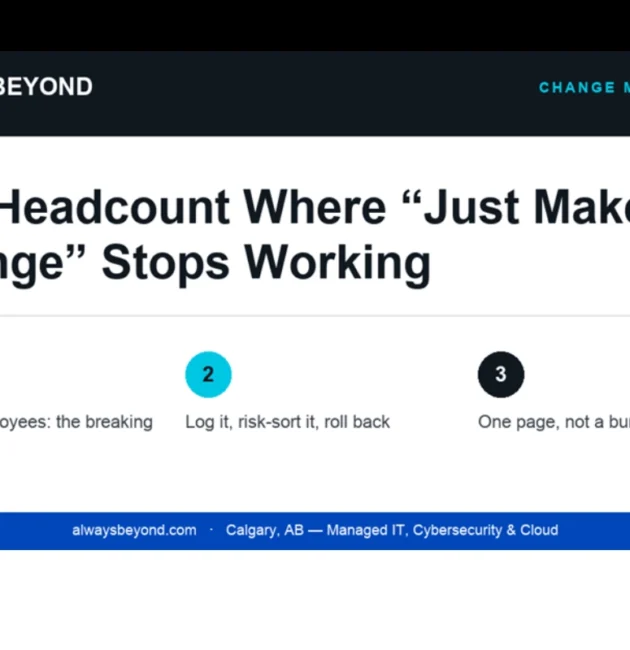Click the "Cybersecurity & Cloud" footer text
The image size is (630, 650).
485,530
